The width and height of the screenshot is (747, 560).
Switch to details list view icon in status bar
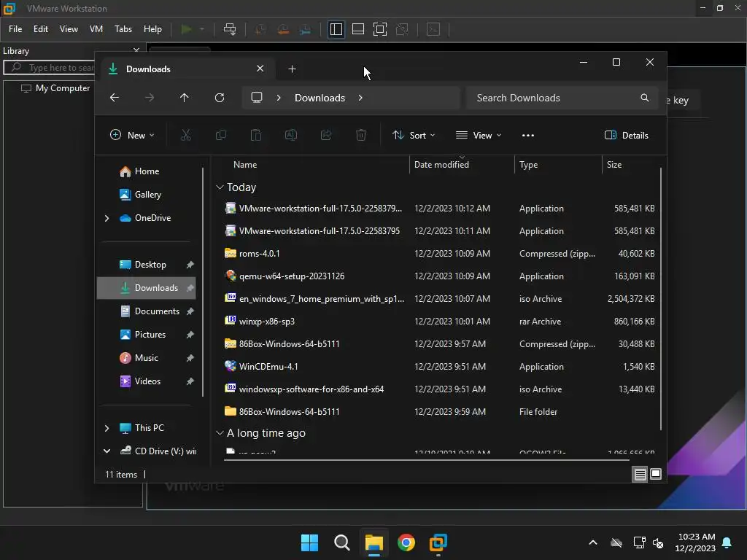(x=640, y=474)
